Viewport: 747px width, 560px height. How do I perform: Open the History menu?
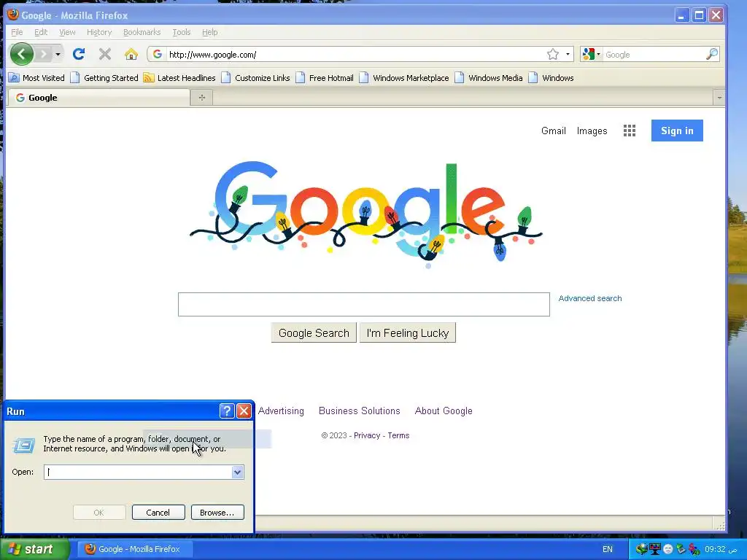(x=99, y=32)
